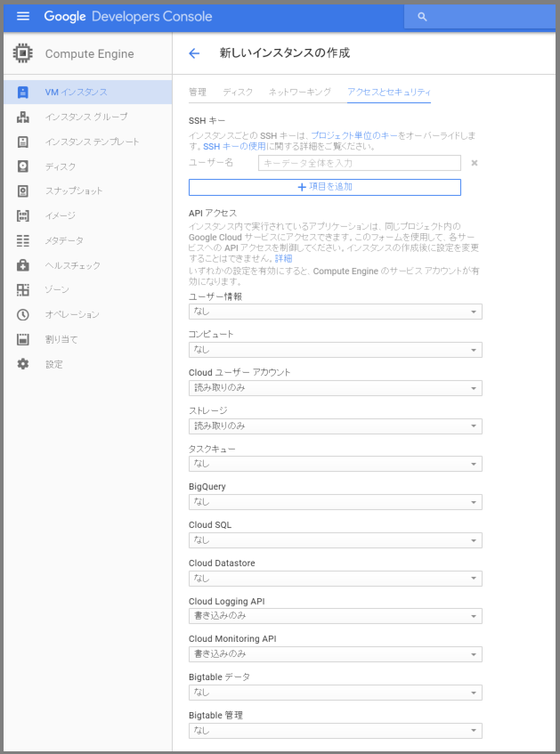The height and width of the screenshot is (754, 560).
Task: Follow the SSH キーの使用 link
Action: pos(234,146)
